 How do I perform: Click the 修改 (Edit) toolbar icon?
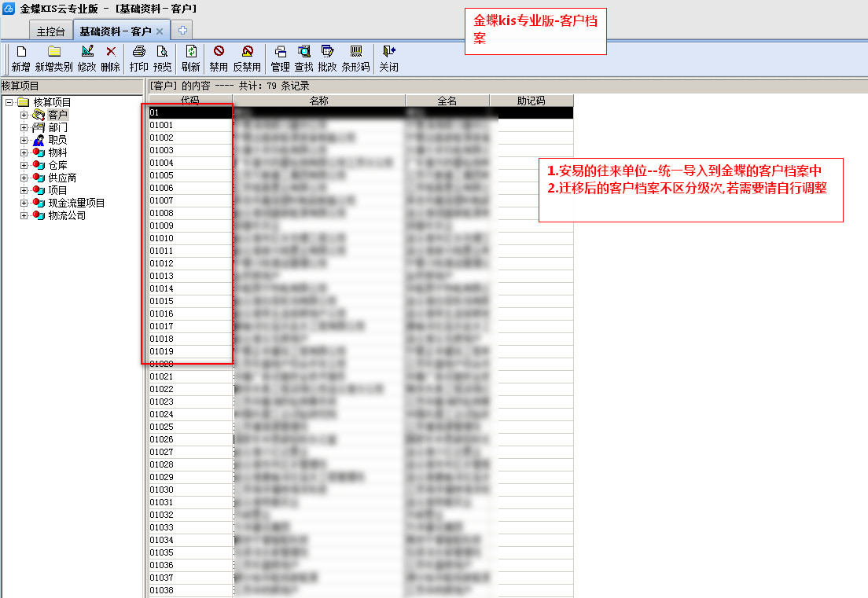tap(86, 53)
